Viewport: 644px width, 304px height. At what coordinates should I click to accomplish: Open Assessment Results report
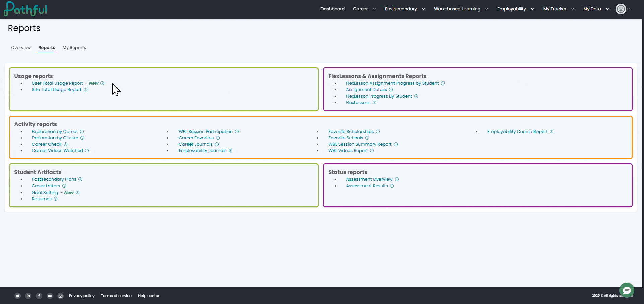[x=367, y=186]
